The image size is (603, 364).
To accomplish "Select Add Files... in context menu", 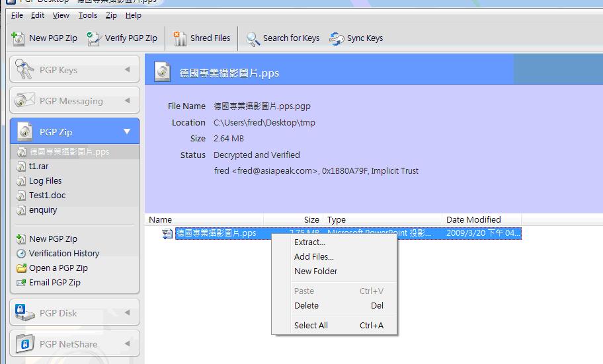I will pyautogui.click(x=313, y=257).
